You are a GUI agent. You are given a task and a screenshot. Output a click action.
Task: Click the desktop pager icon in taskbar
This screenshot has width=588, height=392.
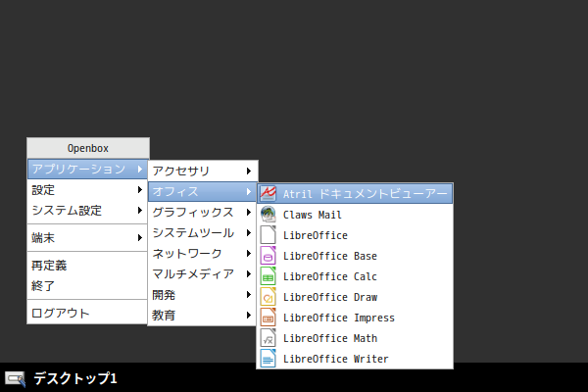point(15,378)
